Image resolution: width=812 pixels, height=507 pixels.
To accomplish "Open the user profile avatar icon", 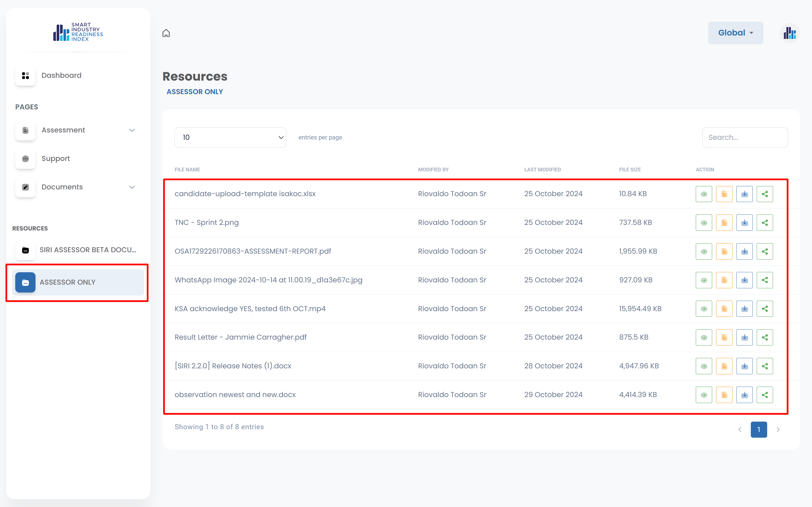I will (x=789, y=33).
